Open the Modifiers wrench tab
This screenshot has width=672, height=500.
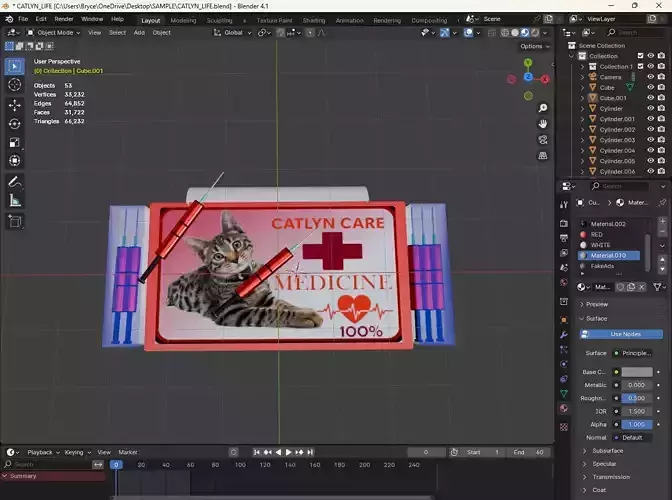[x=564, y=335]
